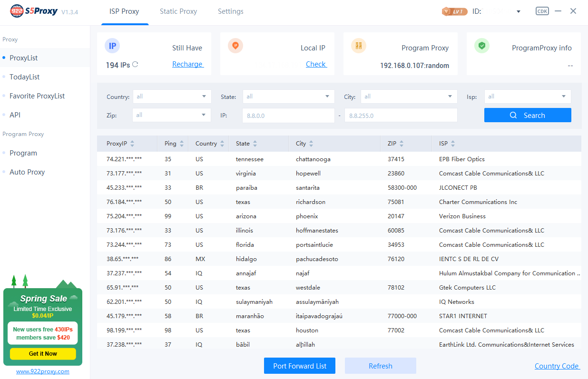Click the hoffmanestates city cell
This screenshot has height=379, width=588.
click(317, 230)
